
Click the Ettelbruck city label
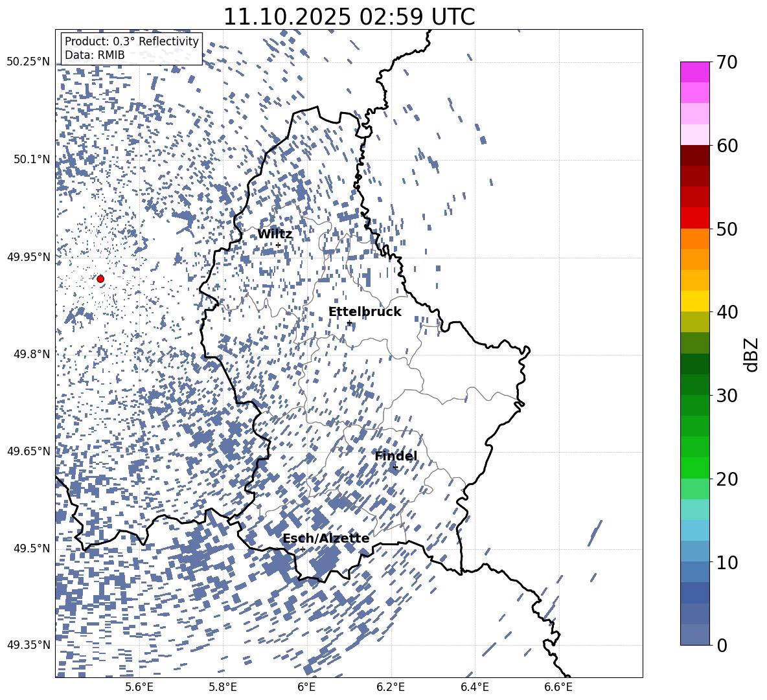pos(365,312)
